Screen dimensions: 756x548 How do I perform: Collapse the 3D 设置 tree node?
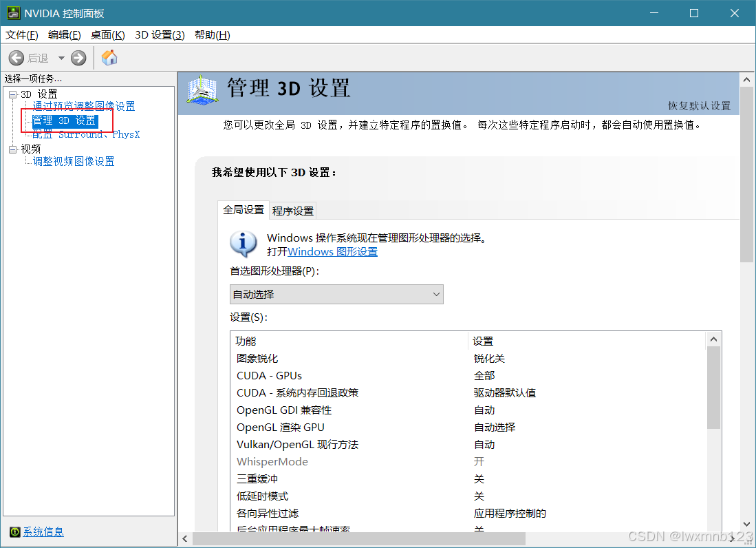13,94
